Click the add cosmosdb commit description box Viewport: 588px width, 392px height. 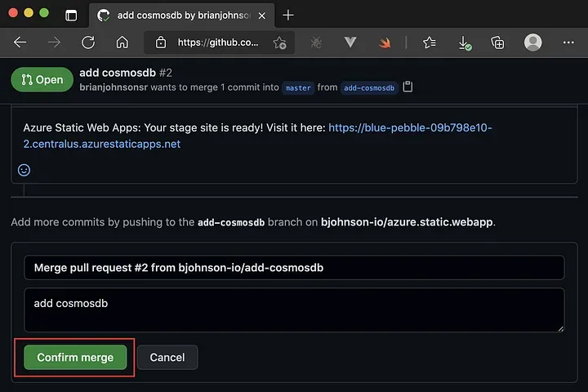294,310
